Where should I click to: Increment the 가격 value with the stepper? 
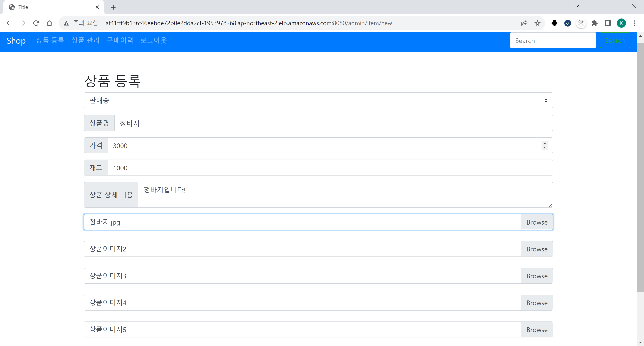click(545, 143)
